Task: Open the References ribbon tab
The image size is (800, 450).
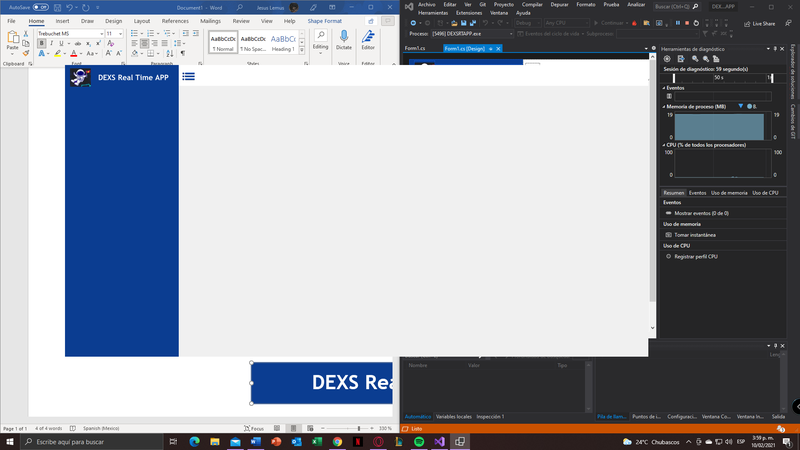Action: tap(175, 20)
